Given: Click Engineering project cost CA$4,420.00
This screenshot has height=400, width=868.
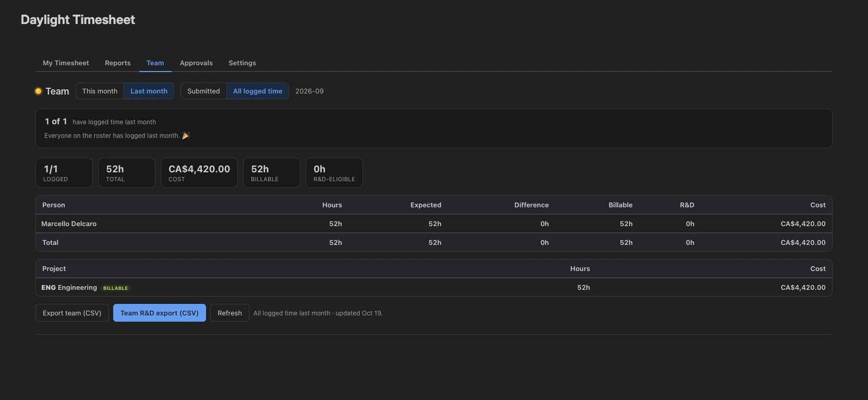Looking at the screenshot, I should 803,287.
